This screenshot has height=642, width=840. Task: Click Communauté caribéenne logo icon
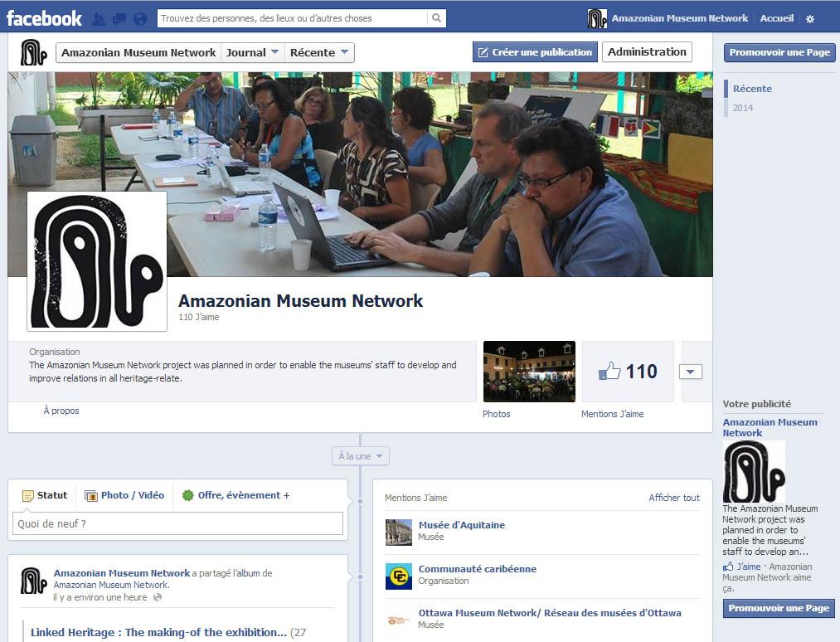[399, 576]
